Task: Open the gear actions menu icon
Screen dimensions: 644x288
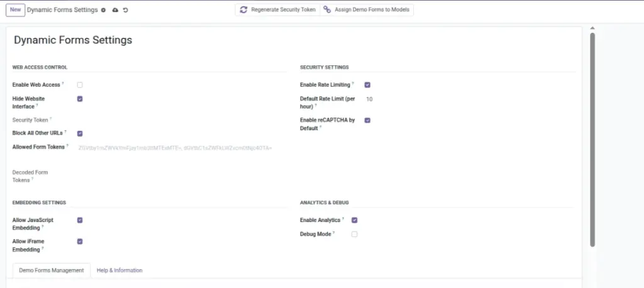Action: coord(104,10)
